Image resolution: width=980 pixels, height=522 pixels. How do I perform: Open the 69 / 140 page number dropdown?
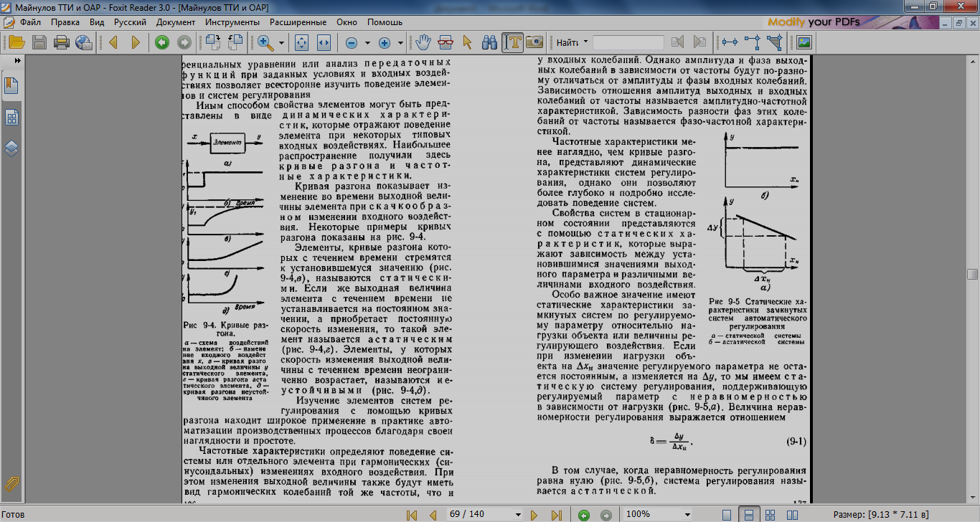tap(518, 515)
